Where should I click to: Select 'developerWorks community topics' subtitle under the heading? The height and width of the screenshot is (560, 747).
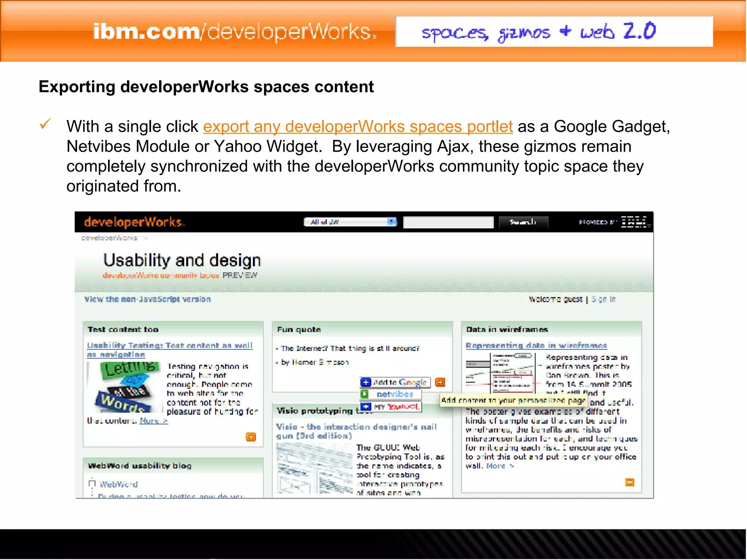(161, 275)
